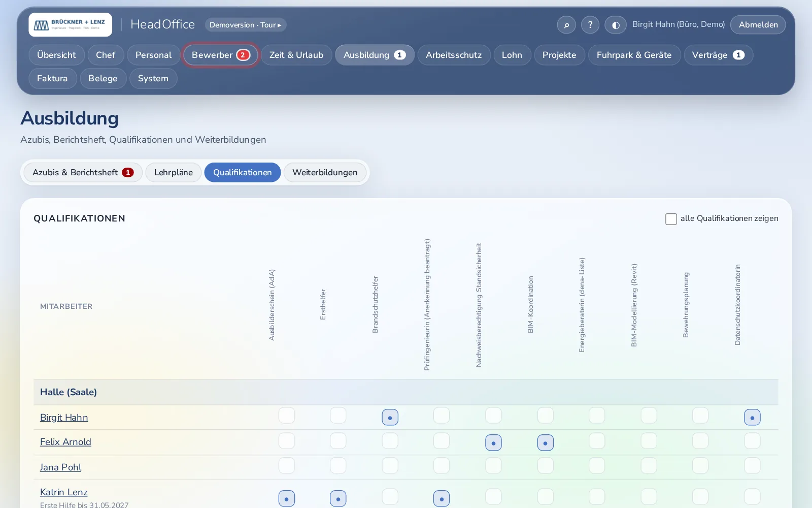Image resolution: width=812 pixels, height=508 pixels.
Task: Check Birgit Hahn's Ausbilderschein (AdA) box
Action: tap(287, 416)
